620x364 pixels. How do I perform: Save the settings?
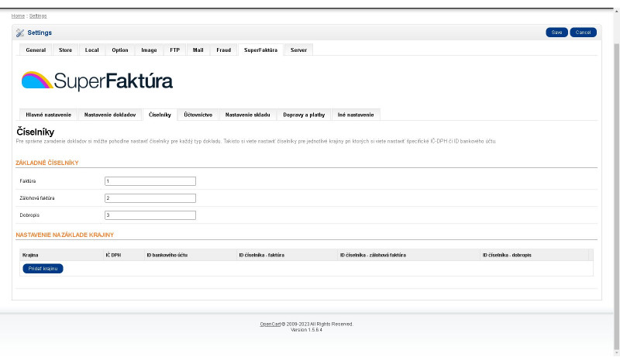point(556,33)
